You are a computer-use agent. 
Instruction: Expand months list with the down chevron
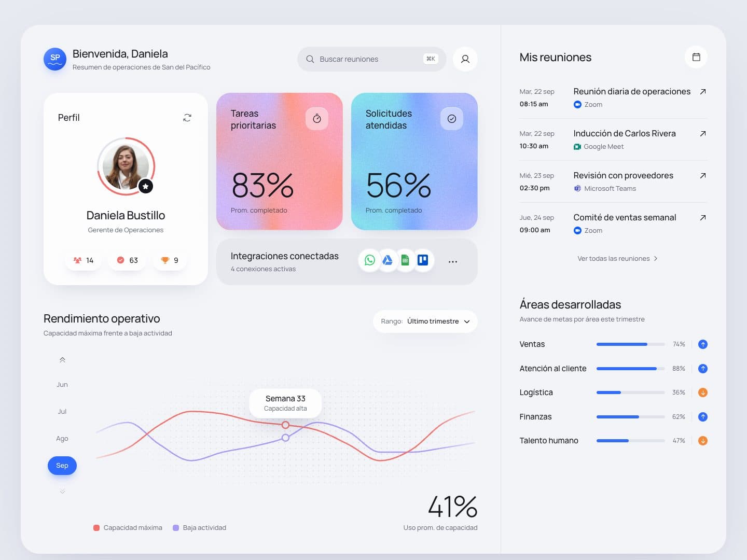point(62,492)
